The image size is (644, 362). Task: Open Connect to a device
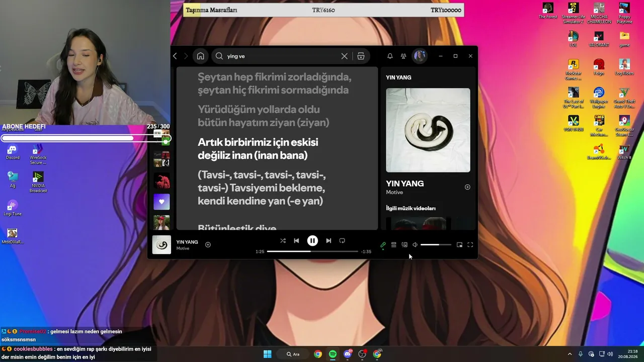(x=405, y=245)
